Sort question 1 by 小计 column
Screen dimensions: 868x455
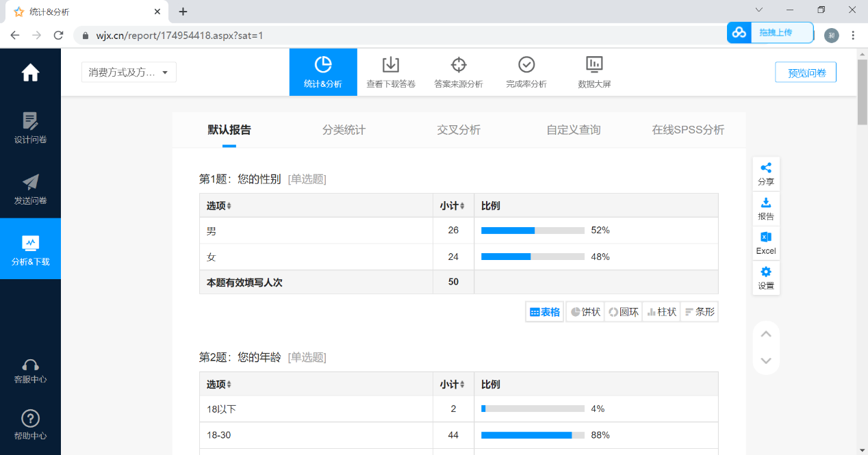(452, 206)
